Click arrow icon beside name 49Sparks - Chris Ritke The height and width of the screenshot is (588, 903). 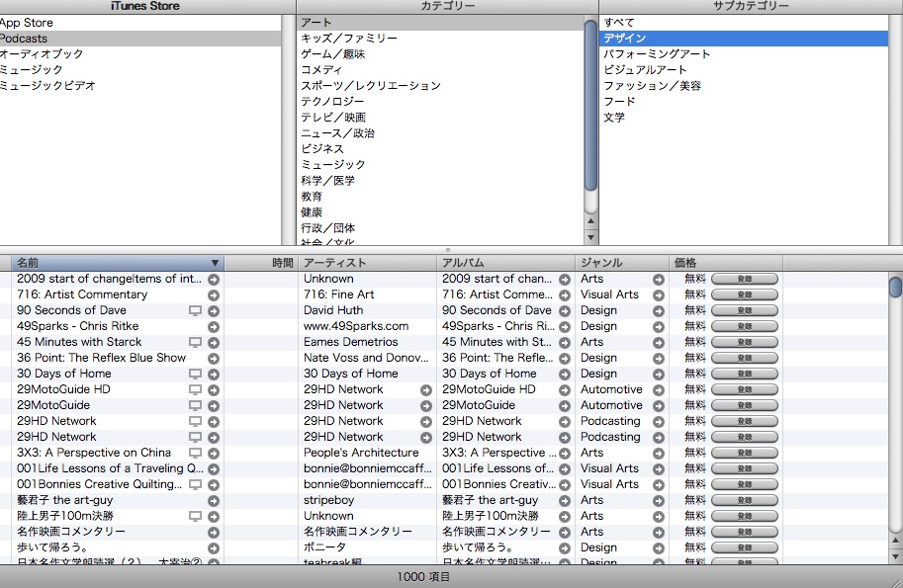coord(214,327)
